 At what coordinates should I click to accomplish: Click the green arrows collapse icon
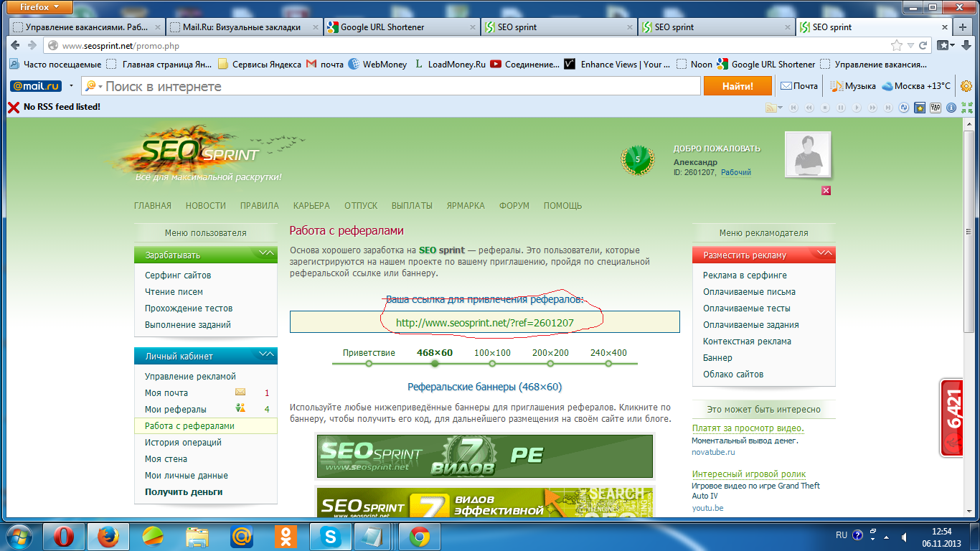coord(966,108)
